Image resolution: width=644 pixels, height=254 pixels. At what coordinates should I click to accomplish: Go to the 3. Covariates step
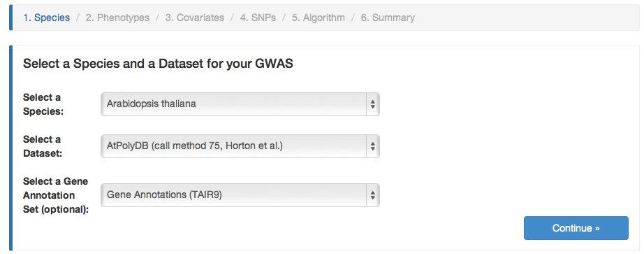tap(195, 17)
